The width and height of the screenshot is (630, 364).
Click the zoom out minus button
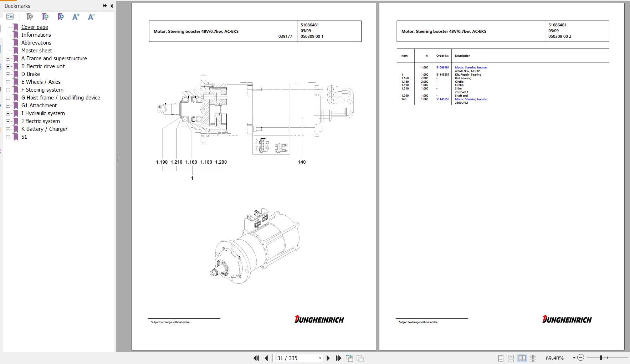[x=580, y=358]
